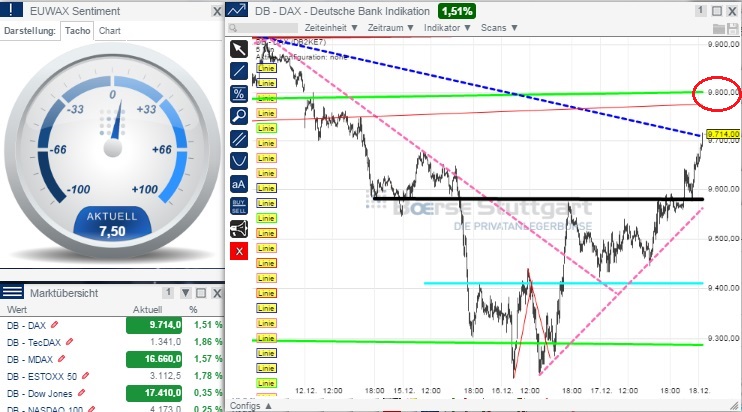Select the DB - MDAX row
Viewport: 742px width, 412px height.
pos(112,359)
